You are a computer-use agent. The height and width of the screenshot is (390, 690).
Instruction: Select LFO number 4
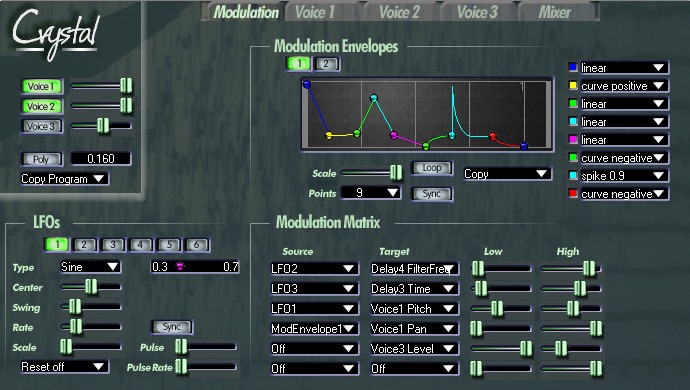click(x=140, y=245)
